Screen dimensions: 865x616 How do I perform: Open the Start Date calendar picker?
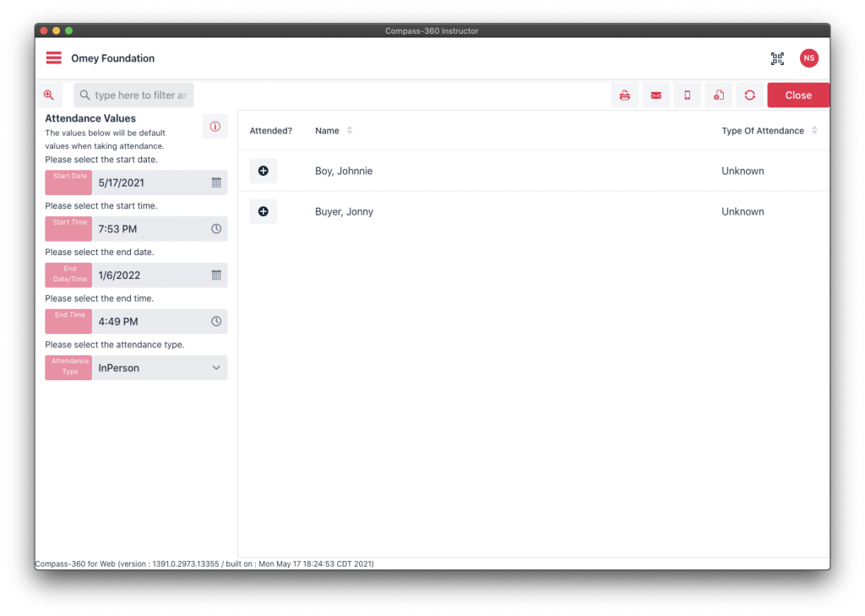pos(216,183)
